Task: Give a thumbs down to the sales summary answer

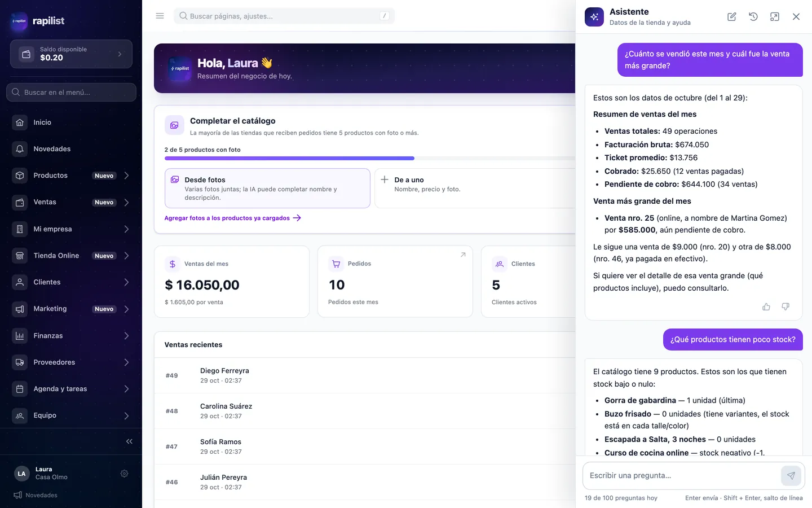Action: [x=785, y=306]
